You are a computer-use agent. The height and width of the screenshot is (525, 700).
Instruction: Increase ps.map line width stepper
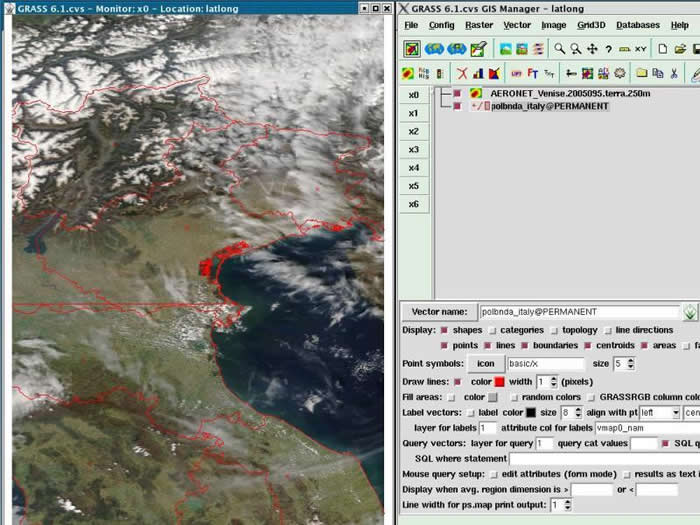pyautogui.click(x=567, y=502)
